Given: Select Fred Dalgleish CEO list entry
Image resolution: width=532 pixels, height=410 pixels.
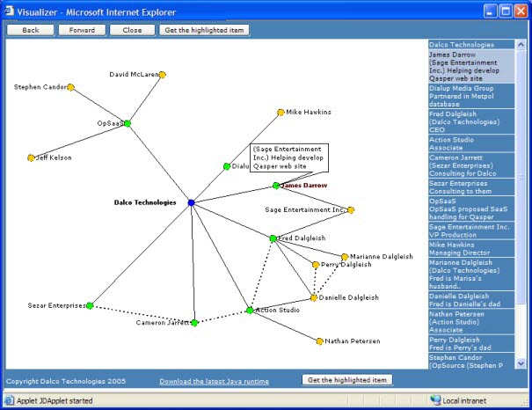Looking at the screenshot, I should pos(471,121).
